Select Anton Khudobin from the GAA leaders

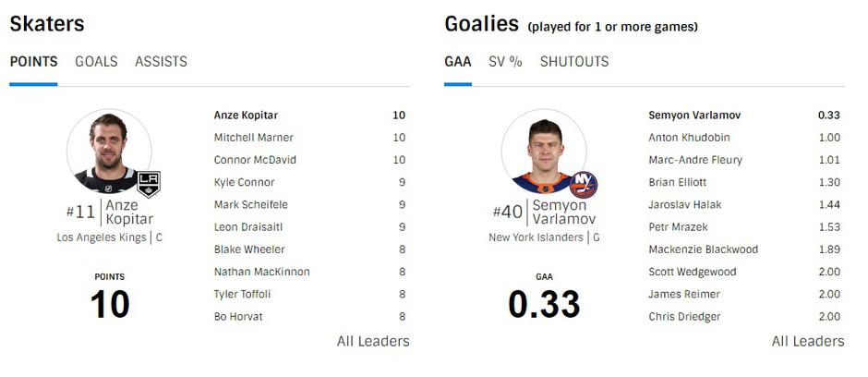click(x=689, y=138)
